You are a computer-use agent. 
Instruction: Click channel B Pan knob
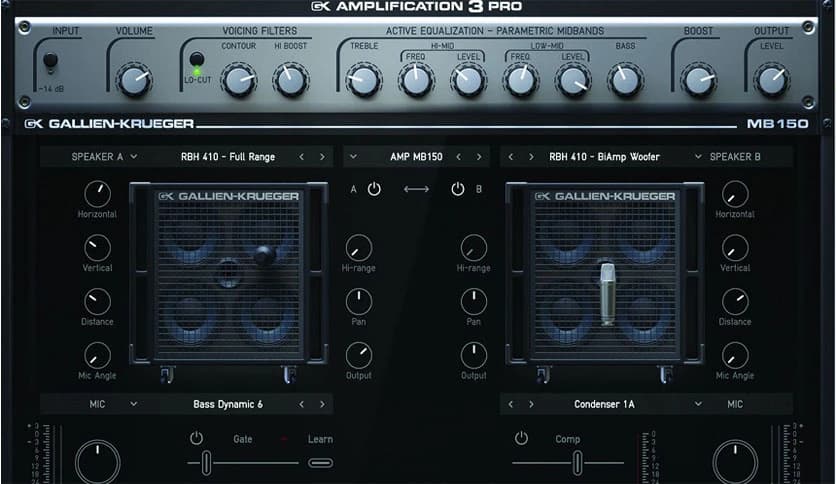pos(473,302)
